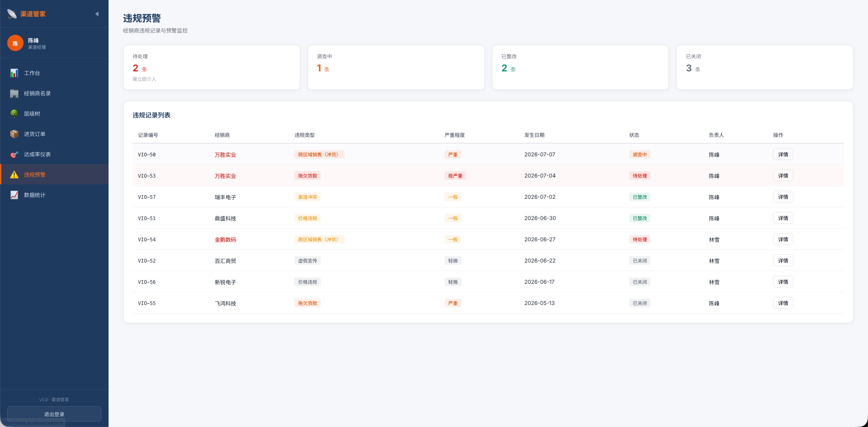This screenshot has width=868, height=427.
Task: Open 详情 for record VIO-57
Action: pyautogui.click(x=783, y=197)
